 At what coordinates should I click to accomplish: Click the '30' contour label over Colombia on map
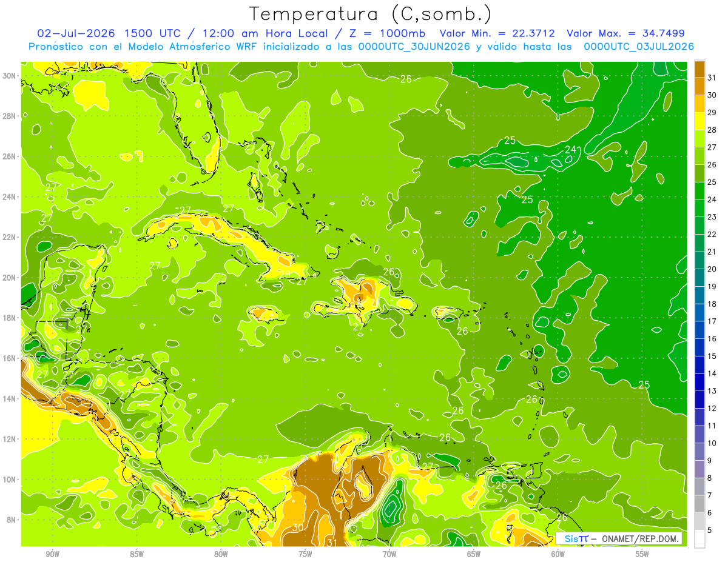pos(298,527)
